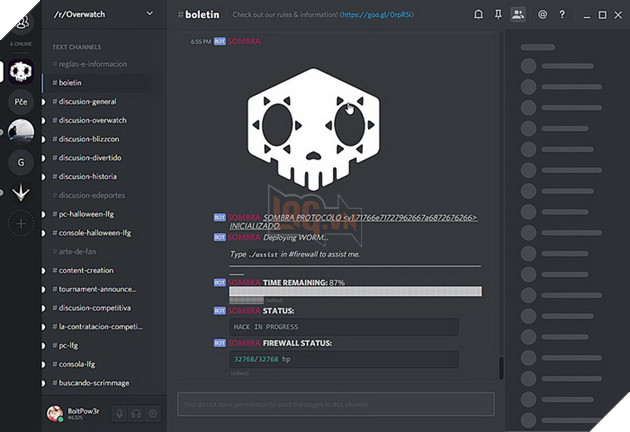The image size is (630, 432).
Task: Click the SOMBRA PROTOCOLO message text
Action: point(353,222)
